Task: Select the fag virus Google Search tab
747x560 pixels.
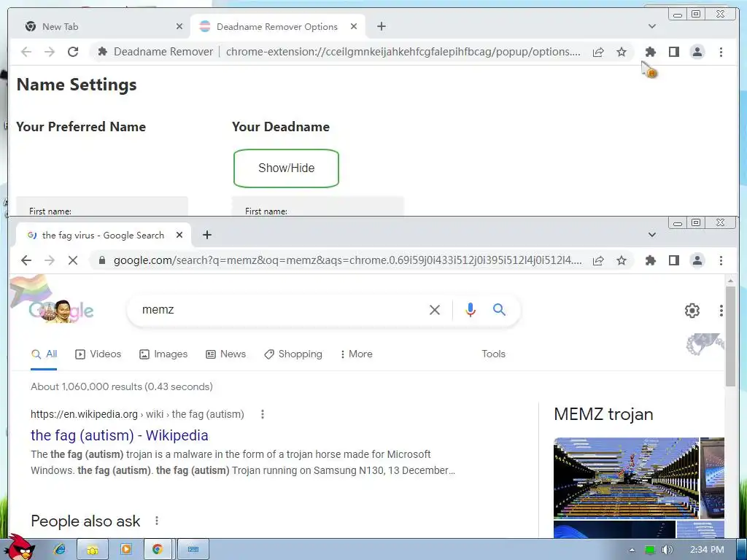Action: (103, 236)
